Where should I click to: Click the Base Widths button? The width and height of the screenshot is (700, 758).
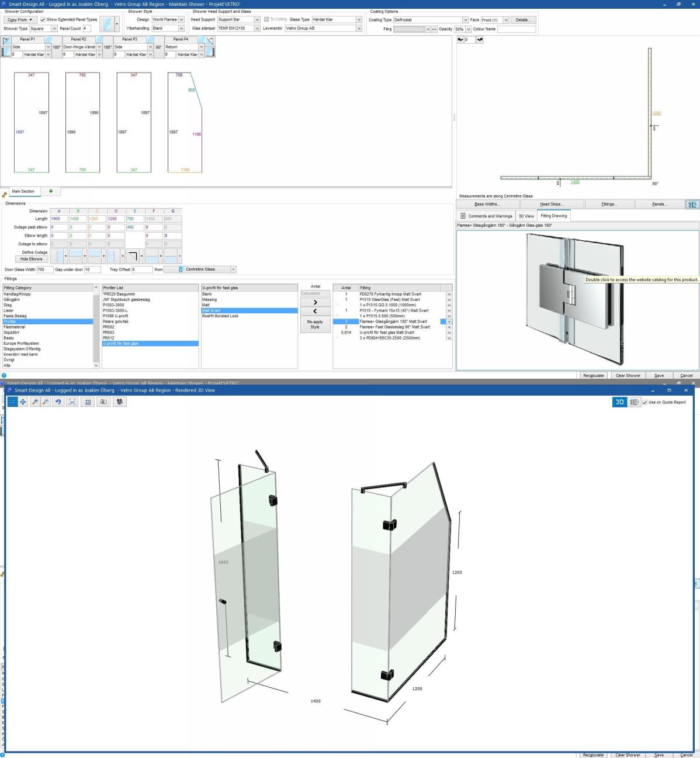486,204
